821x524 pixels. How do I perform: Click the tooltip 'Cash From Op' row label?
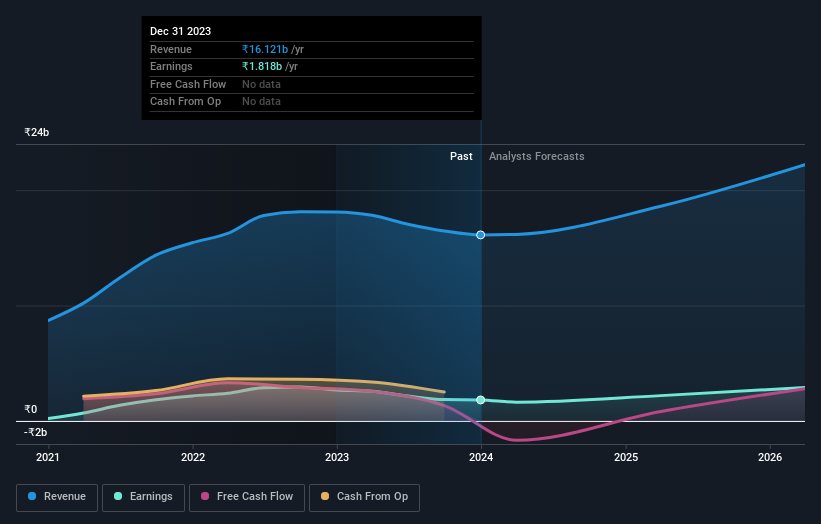click(x=185, y=102)
